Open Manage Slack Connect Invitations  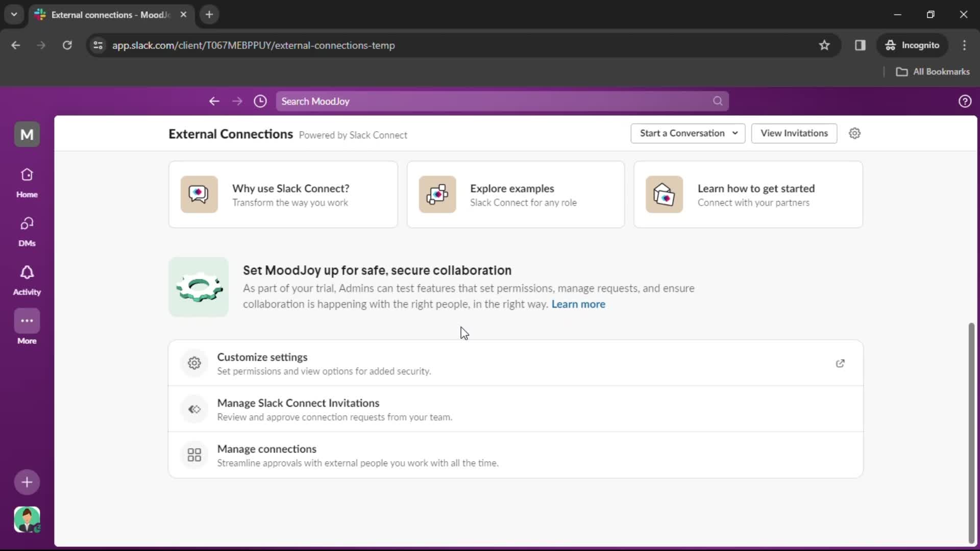(x=298, y=403)
